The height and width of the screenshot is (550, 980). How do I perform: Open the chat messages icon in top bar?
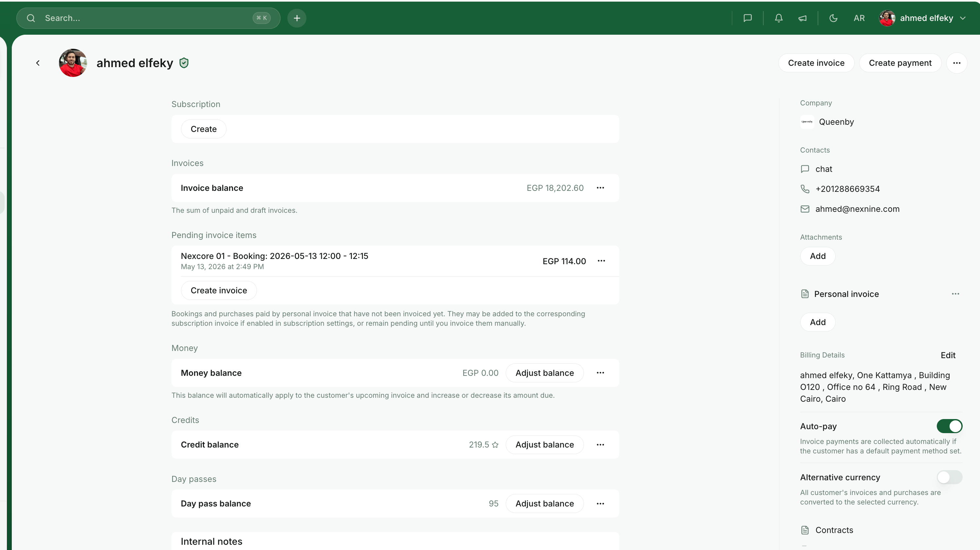click(748, 18)
